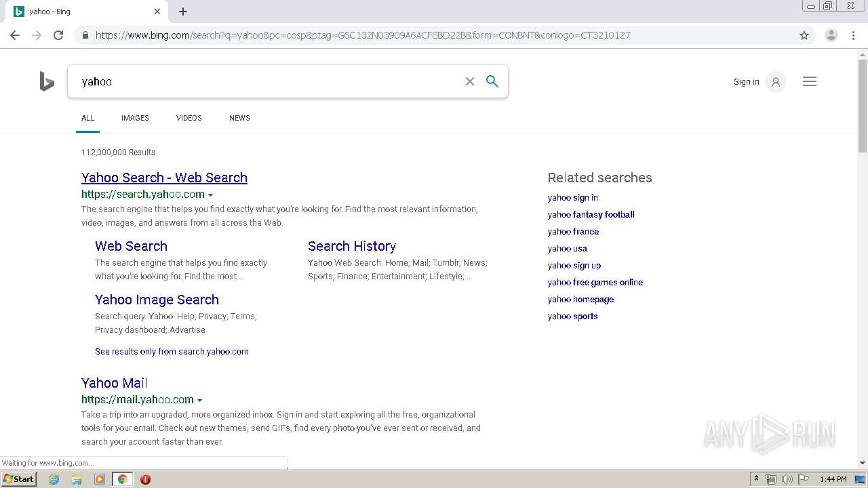Open media player from taskbar
The width and height of the screenshot is (868, 488).
100,479
